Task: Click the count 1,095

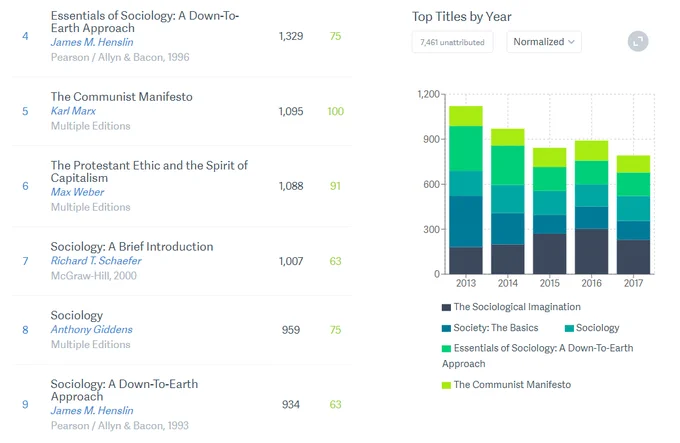Action: click(291, 111)
